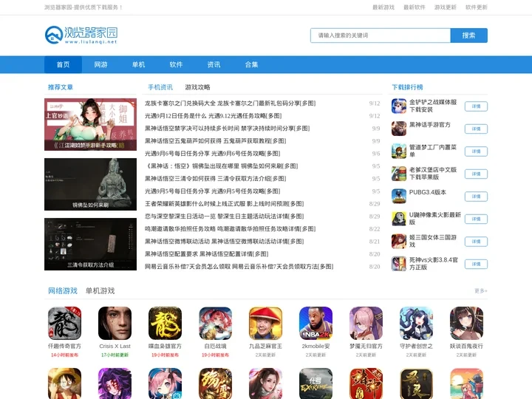This screenshot has height=399, width=532.
Task: Open article 鸣潮邀请散华拍照任务攻略
Action: point(230,228)
